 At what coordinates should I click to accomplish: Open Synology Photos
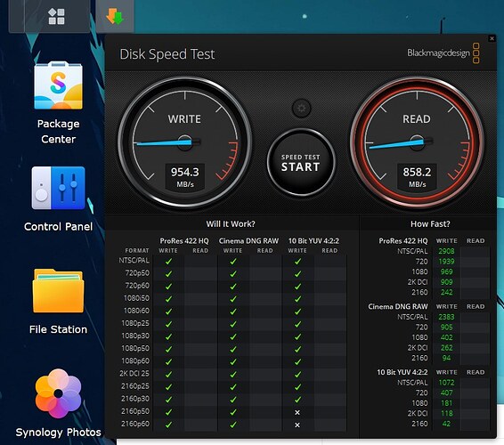coord(58,403)
